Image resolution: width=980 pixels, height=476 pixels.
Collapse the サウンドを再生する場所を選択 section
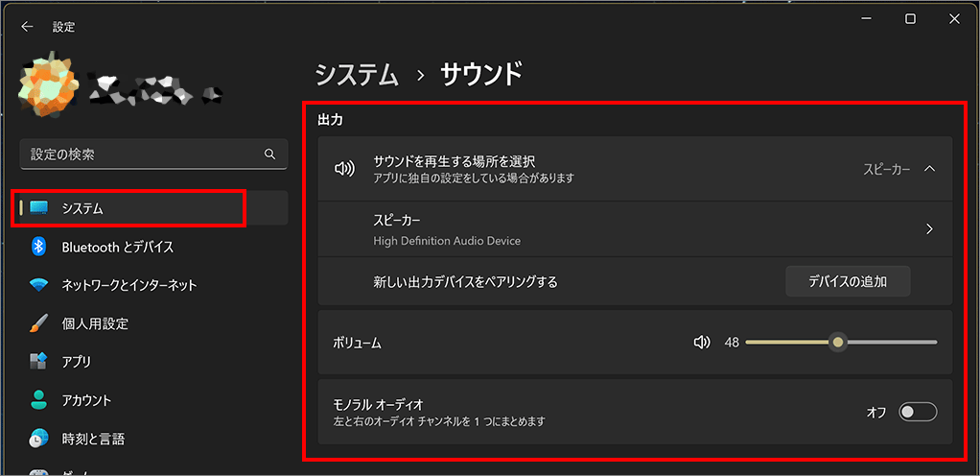928,169
